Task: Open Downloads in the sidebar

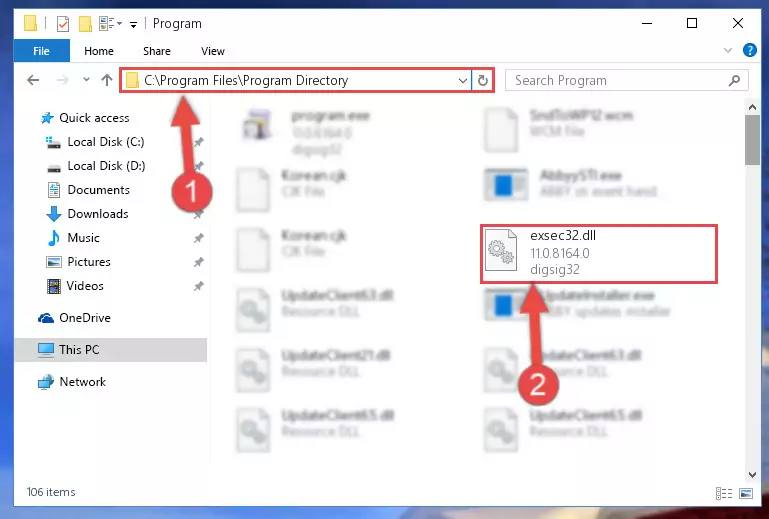Action: (x=98, y=214)
